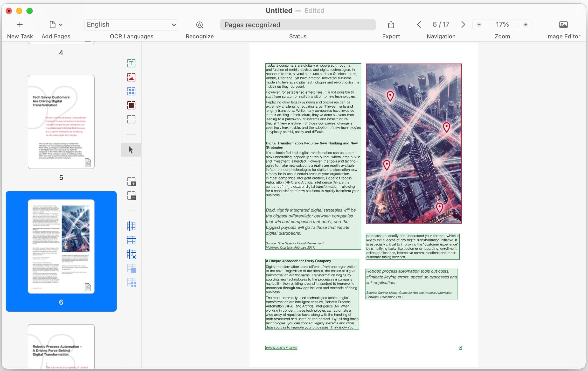The width and height of the screenshot is (588, 371).
Task: Click the Pages recognized status bar
Action: coord(298,25)
